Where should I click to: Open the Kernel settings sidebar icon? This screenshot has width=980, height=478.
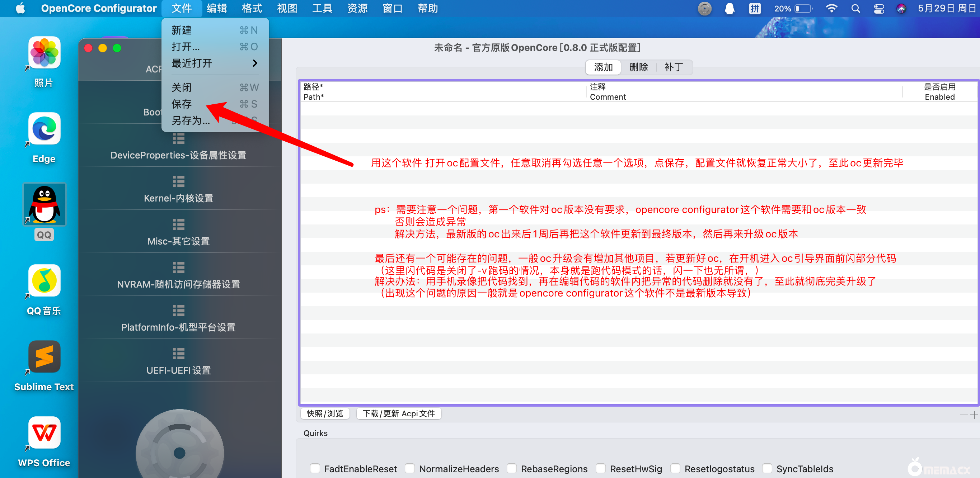click(178, 182)
